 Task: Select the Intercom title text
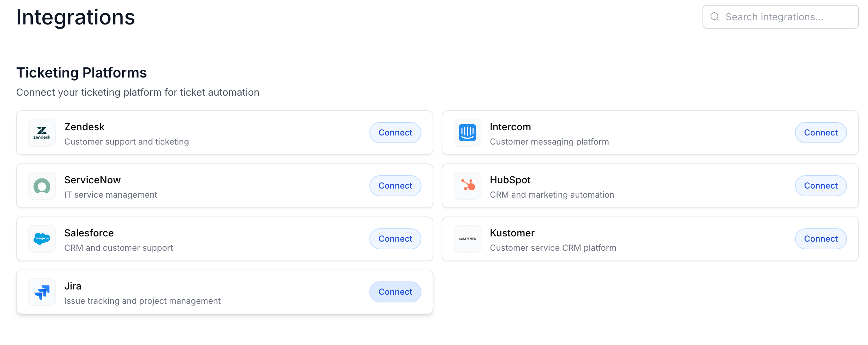pyautogui.click(x=510, y=127)
